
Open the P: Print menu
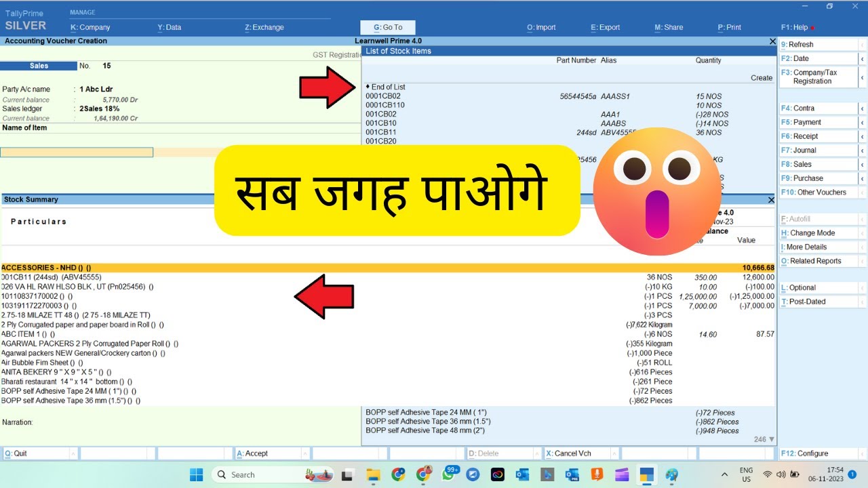coord(729,28)
